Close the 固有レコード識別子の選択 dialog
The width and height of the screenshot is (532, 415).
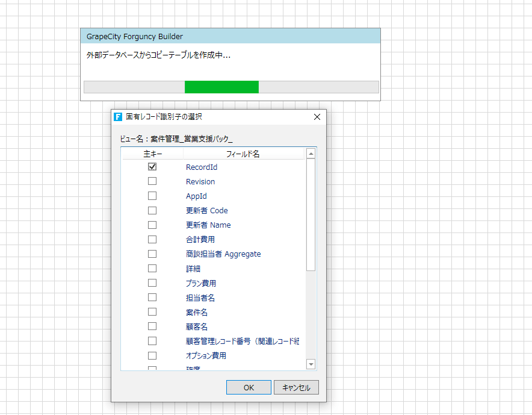pos(317,117)
